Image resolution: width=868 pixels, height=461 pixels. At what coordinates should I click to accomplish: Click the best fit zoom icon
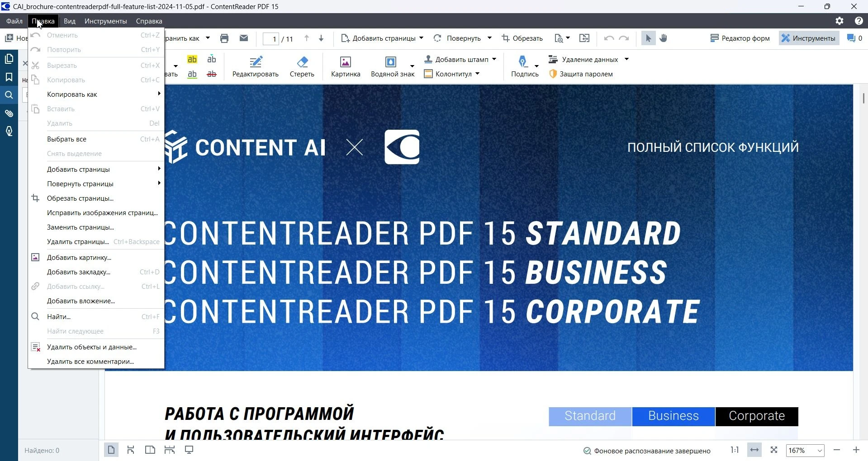(x=774, y=450)
